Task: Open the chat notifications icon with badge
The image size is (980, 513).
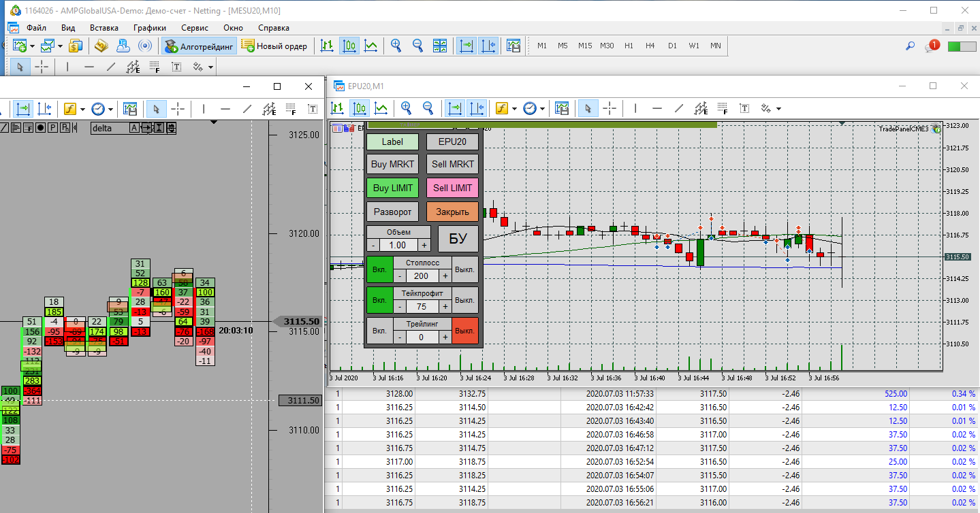Action: pos(932,46)
